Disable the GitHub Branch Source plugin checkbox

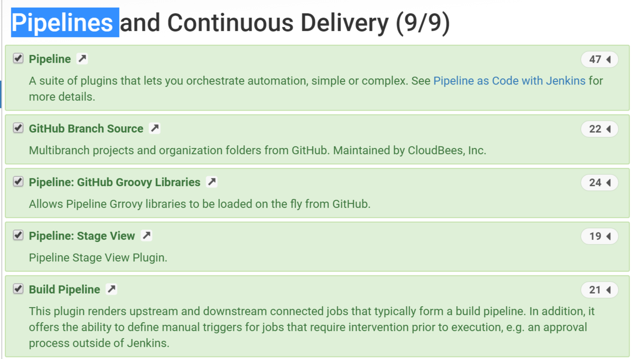pos(18,128)
